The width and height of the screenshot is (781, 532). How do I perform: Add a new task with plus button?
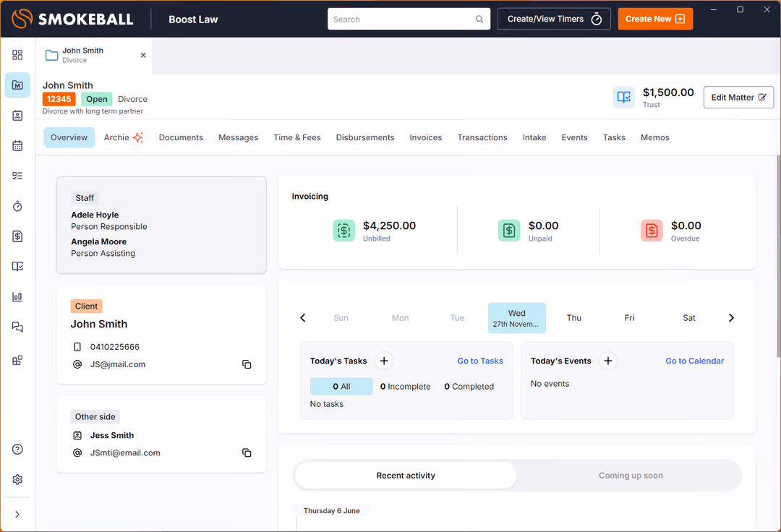tap(384, 361)
